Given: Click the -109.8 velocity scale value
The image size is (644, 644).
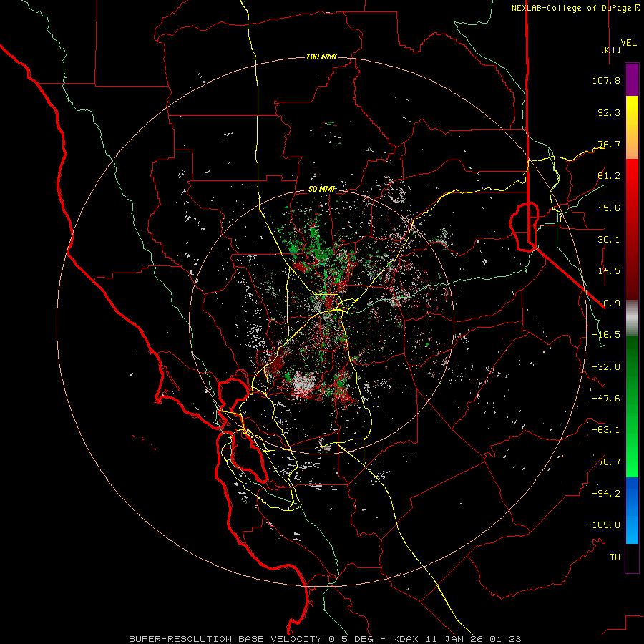Looking at the screenshot, I should pyautogui.click(x=603, y=525).
